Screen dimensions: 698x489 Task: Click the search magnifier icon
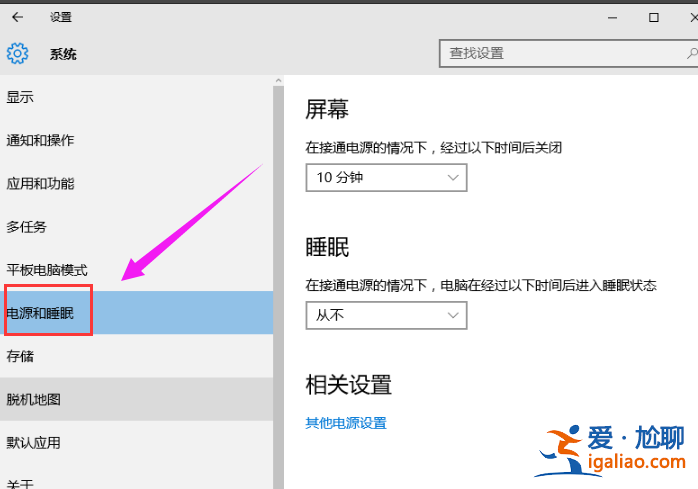[691, 53]
